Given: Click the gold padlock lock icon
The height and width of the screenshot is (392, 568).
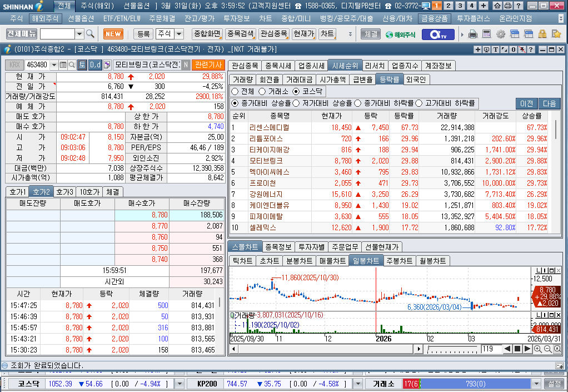Looking at the screenshot, I should [542, 34].
